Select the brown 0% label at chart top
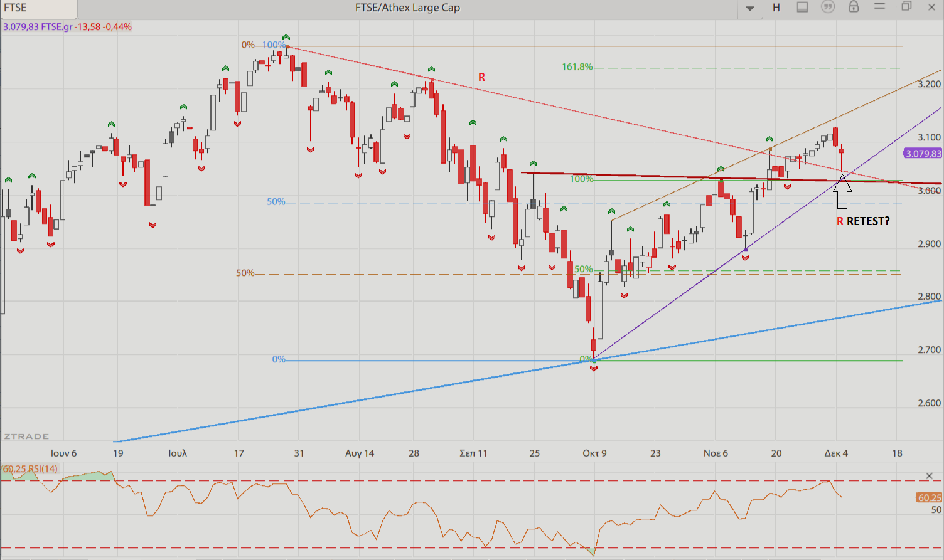This screenshot has height=560, width=944. 248,45
